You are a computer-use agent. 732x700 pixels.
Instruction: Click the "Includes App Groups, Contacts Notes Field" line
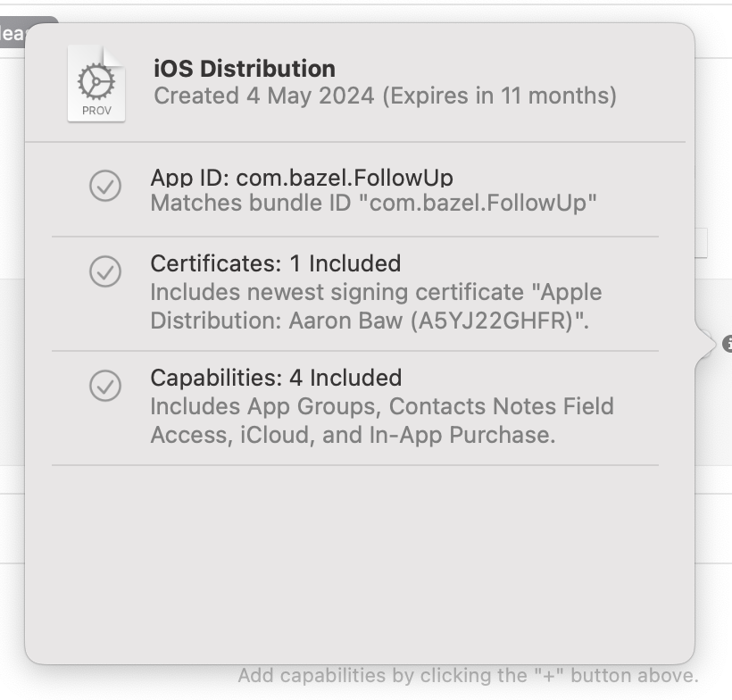coord(381,406)
